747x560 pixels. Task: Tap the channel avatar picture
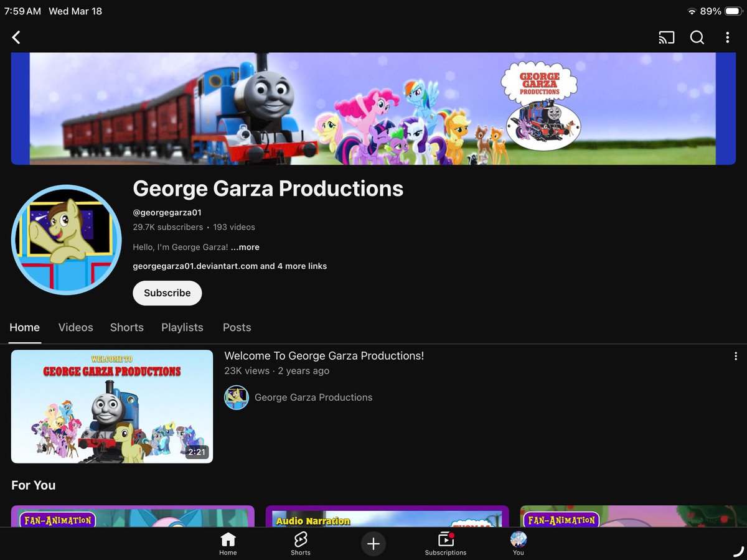[x=66, y=240]
